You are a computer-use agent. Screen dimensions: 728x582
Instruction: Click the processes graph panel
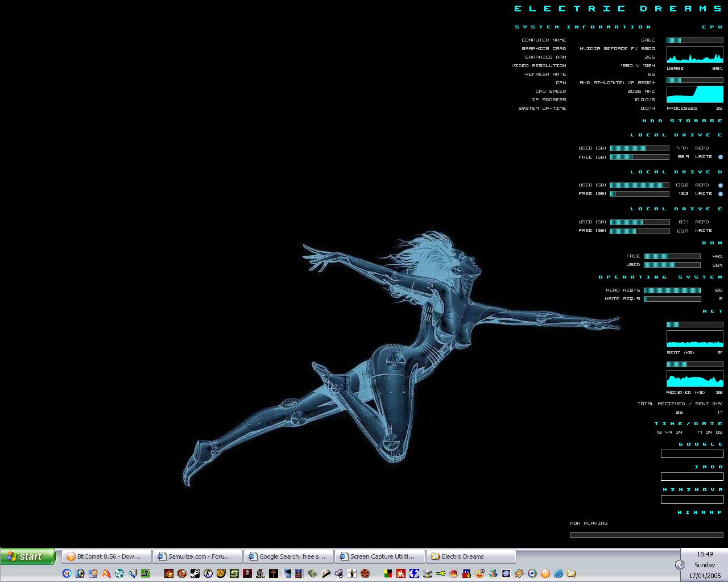694,94
